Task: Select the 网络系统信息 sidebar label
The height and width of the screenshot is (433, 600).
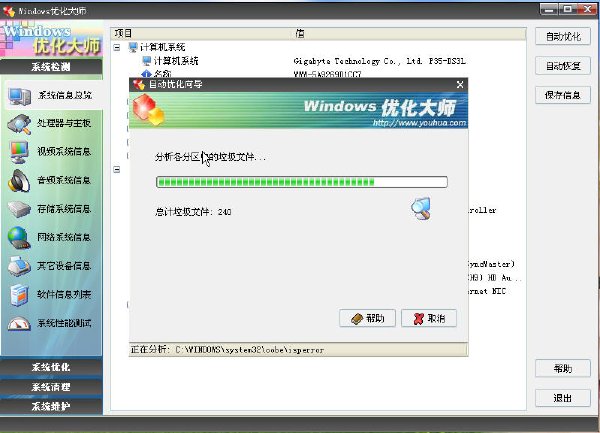Action: [64, 237]
